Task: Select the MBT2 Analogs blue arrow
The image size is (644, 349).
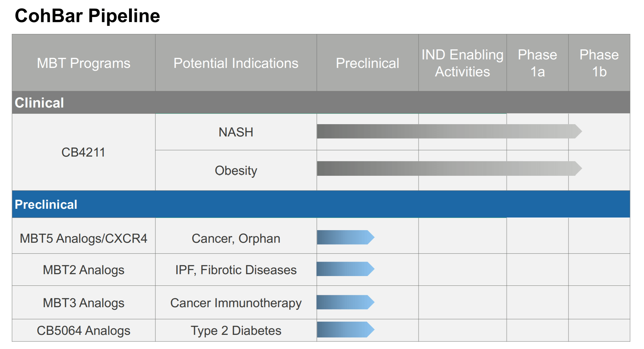Action: (345, 269)
